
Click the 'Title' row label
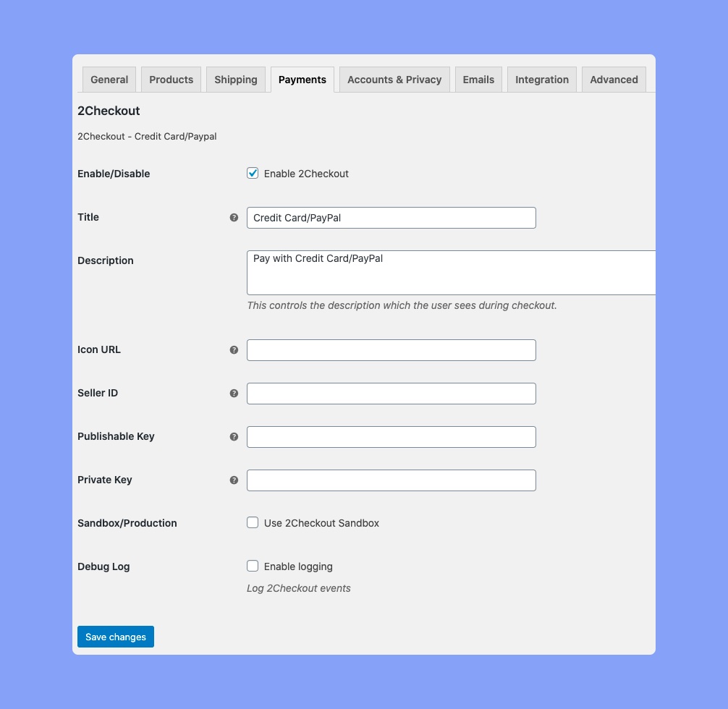(88, 217)
